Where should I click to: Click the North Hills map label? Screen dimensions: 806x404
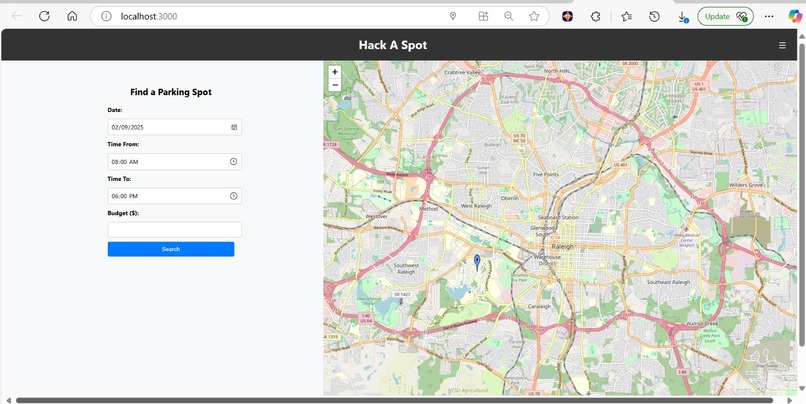click(557, 70)
